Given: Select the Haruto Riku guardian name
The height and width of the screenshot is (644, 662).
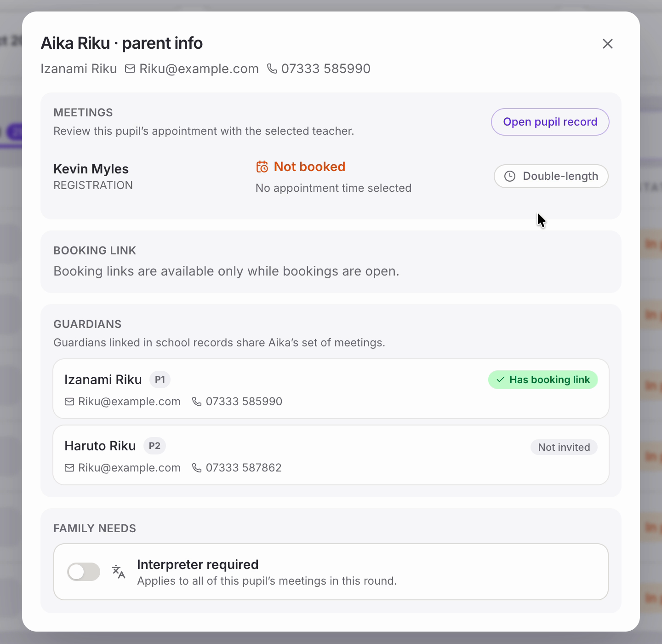Looking at the screenshot, I should (100, 446).
